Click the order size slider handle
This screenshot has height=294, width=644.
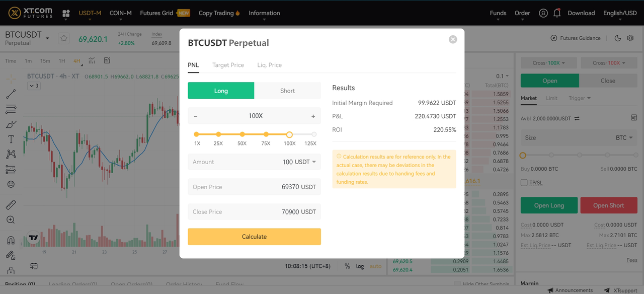523,156
